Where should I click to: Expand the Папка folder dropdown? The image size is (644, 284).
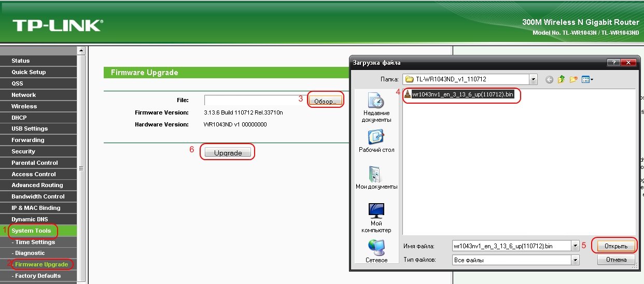pyautogui.click(x=533, y=79)
